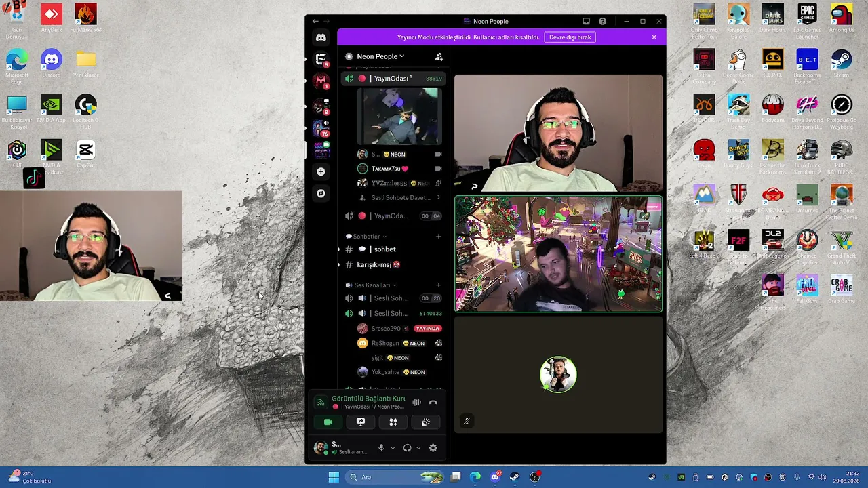
Task: Open Among Us desktop shortcut
Action: coord(841,18)
